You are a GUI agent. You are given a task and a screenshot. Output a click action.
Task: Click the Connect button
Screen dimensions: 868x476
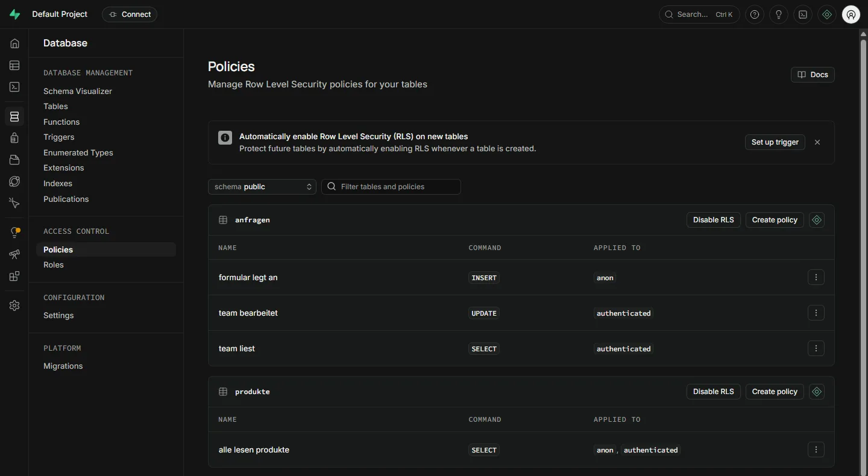[130, 14]
